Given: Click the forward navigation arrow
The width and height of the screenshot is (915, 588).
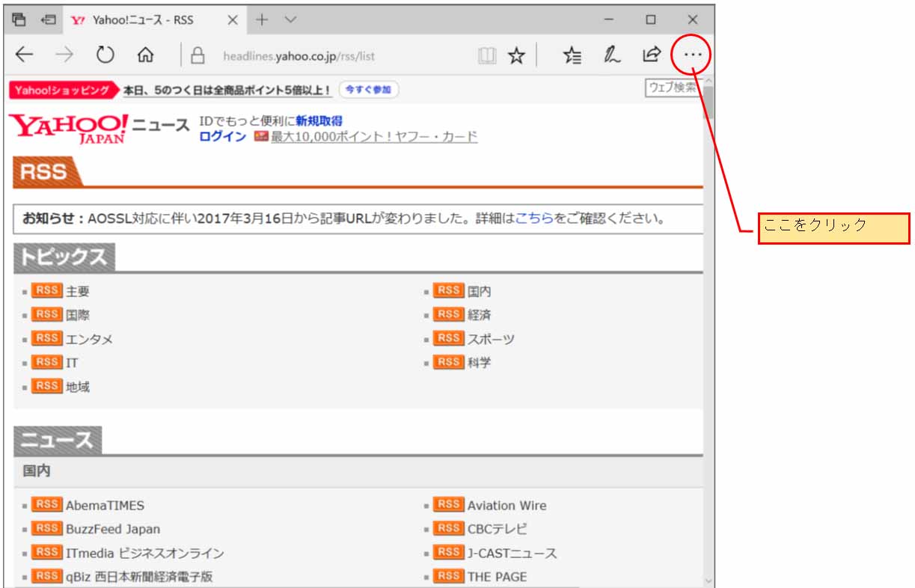Looking at the screenshot, I should tap(64, 55).
